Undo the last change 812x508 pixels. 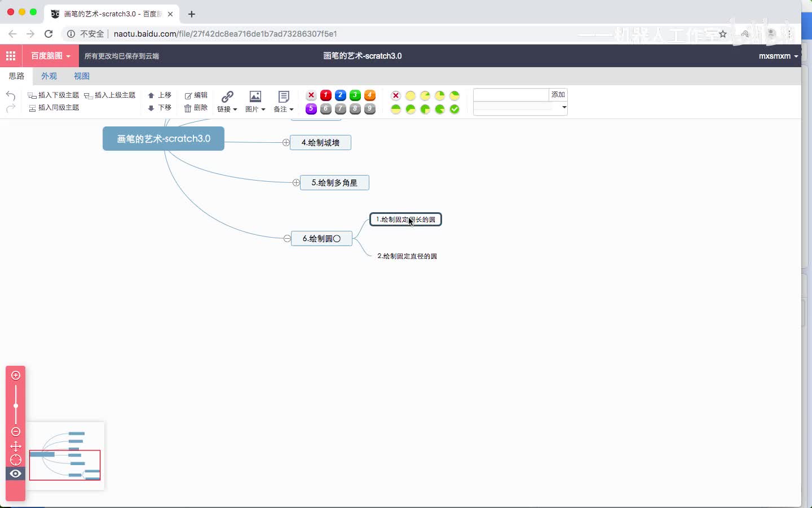10,95
